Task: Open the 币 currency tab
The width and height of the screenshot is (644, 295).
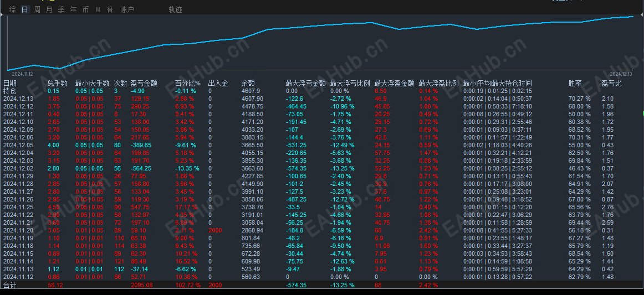Action: 85,9
